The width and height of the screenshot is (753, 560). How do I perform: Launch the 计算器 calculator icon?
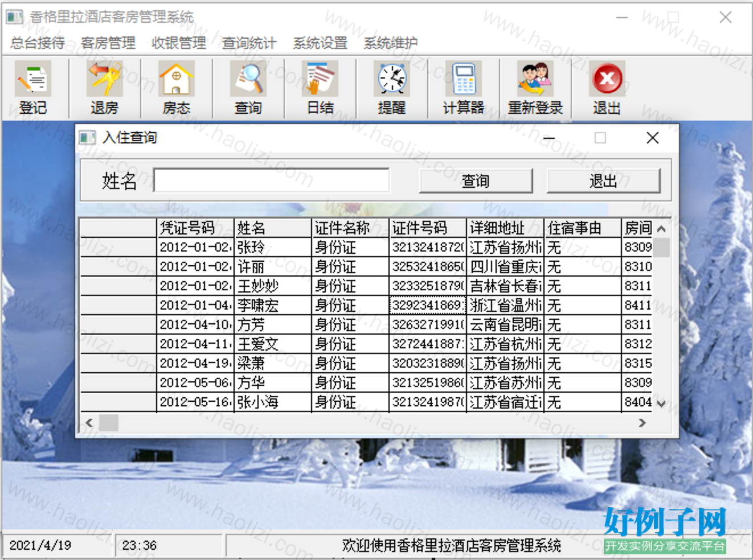pyautogui.click(x=464, y=88)
